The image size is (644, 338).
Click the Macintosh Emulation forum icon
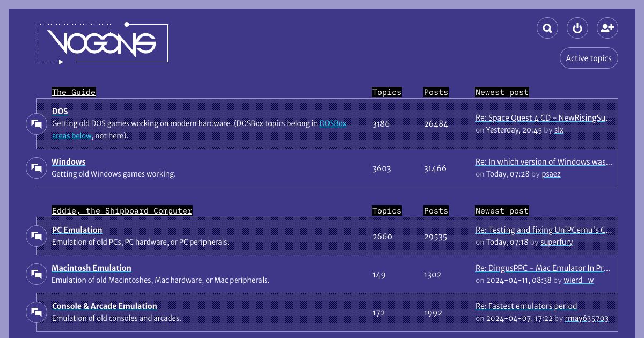[x=36, y=274]
